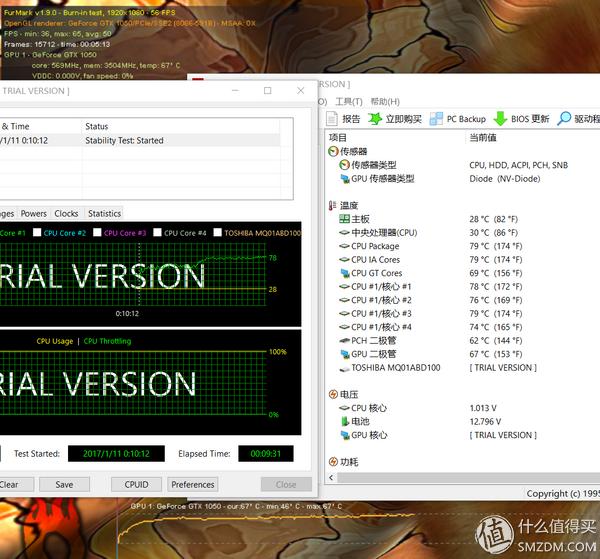Select the 温度 thermometer icon

[x=333, y=205]
